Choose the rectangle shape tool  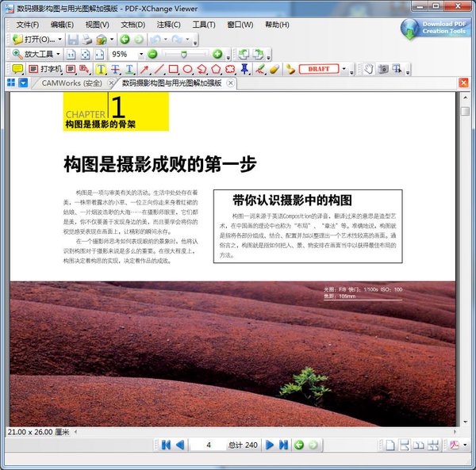(x=171, y=69)
